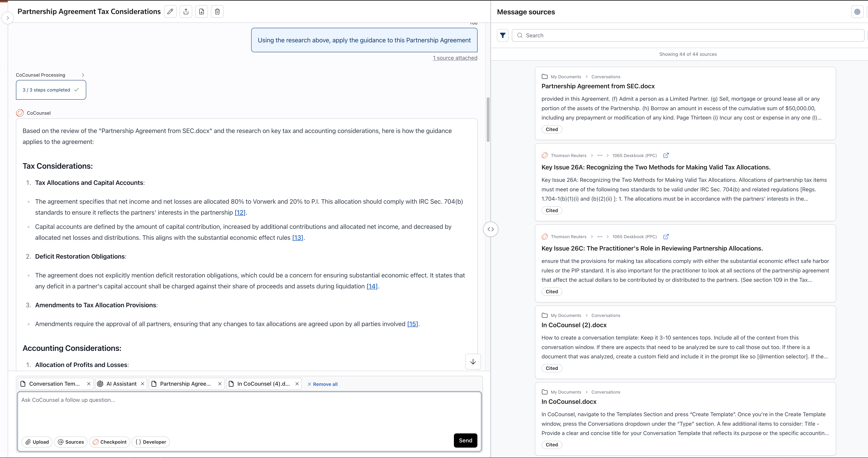
Task: Open Key Issue 26A external link icon
Action: [666, 155]
